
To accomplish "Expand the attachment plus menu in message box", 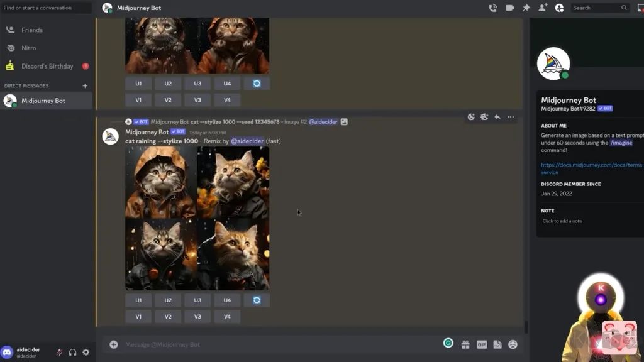I will tap(114, 344).
